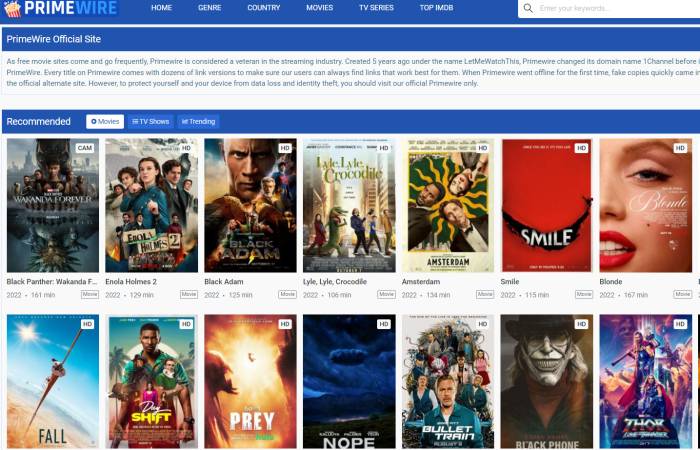
Task: Open the Genre menu
Action: click(x=210, y=8)
